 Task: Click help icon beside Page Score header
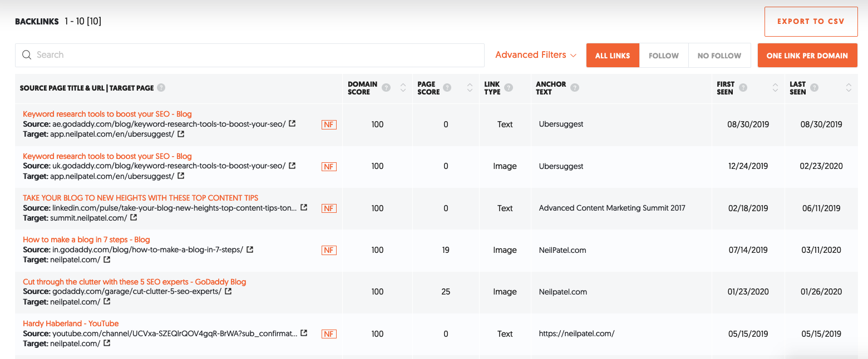pos(447,88)
